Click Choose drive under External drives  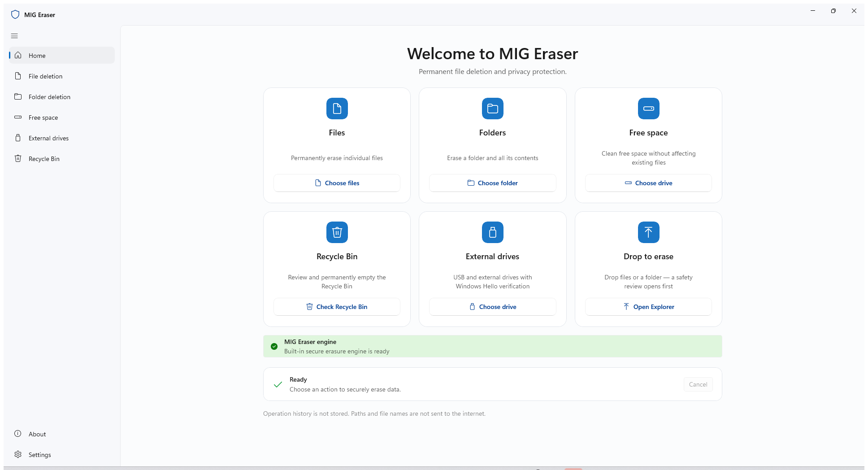pos(492,307)
